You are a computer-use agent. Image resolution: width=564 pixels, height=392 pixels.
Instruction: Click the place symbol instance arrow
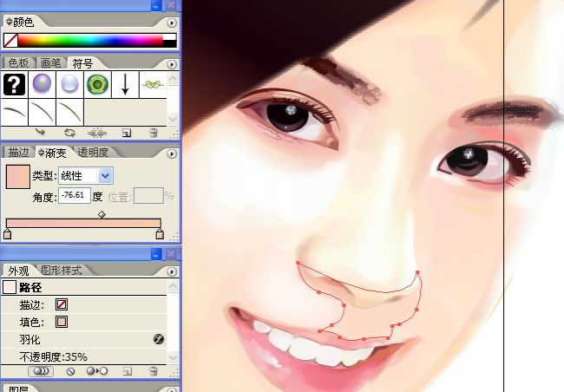[x=40, y=133]
